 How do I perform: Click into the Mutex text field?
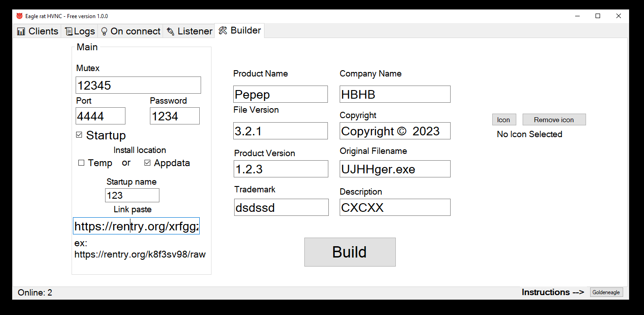point(138,85)
